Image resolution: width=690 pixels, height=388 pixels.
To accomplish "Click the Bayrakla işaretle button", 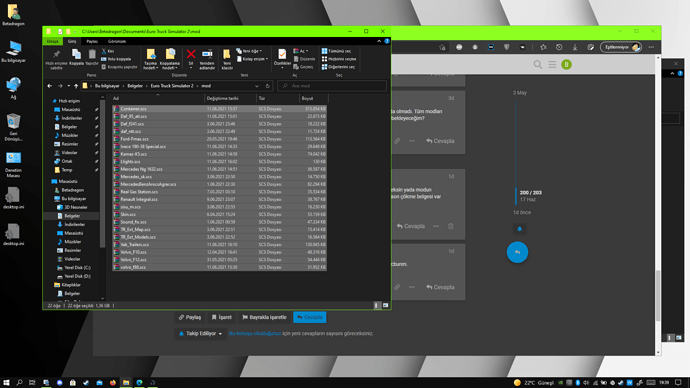I will tap(264, 317).
